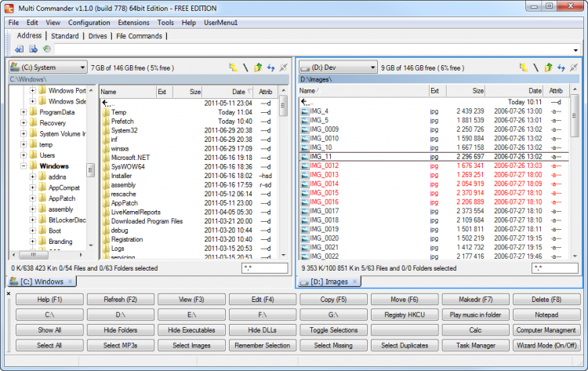The width and height of the screenshot is (588, 371).
Task: Click the left panel filter field
Action: (265, 268)
